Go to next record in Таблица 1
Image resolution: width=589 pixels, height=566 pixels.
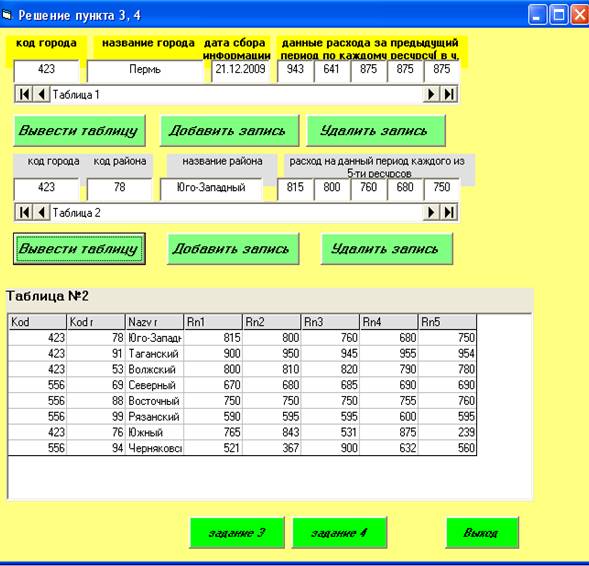tap(431, 94)
